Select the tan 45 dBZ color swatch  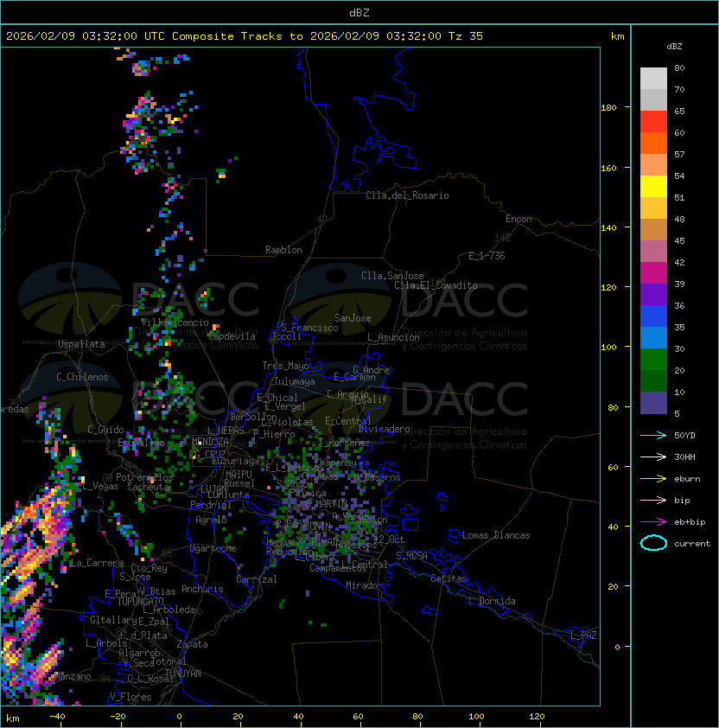(x=653, y=229)
